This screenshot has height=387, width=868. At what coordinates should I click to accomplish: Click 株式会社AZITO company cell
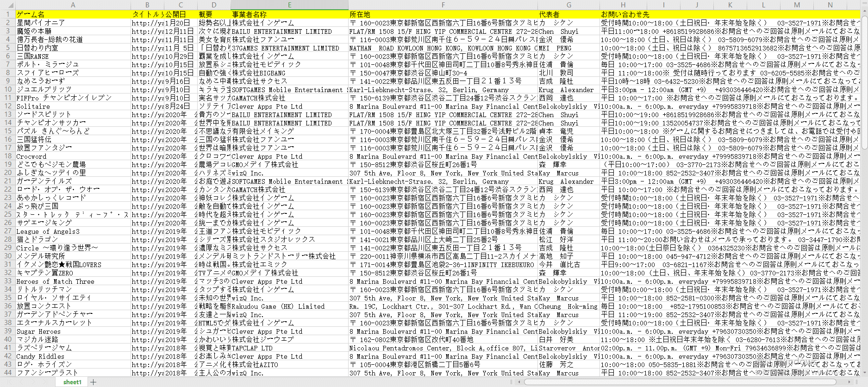click(289, 364)
